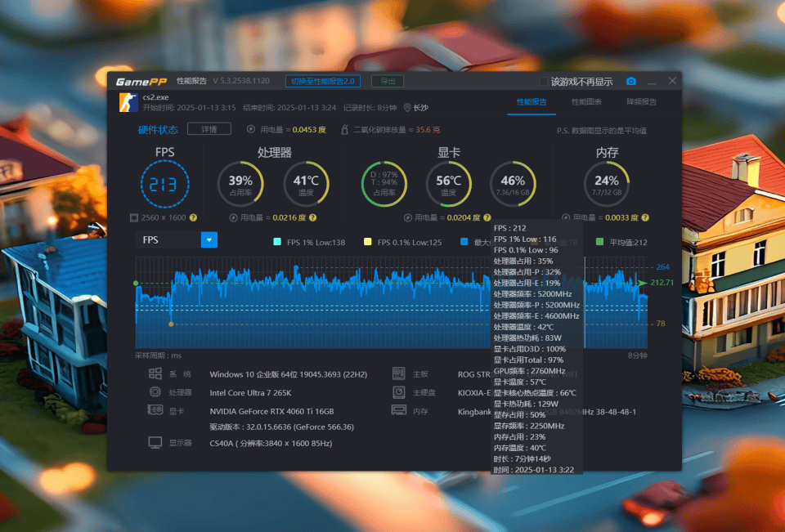785x532 pixels.
Task: Click the CS40A display info text
Action: 271,444
